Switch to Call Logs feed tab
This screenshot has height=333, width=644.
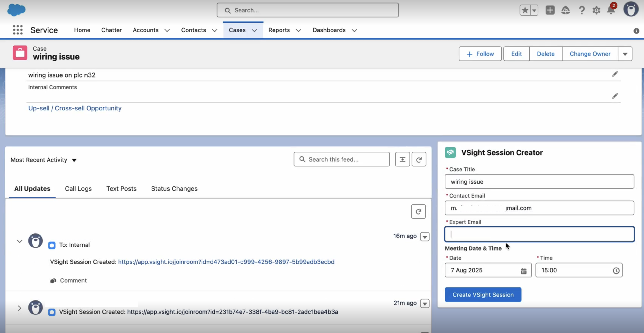[78, 189]
